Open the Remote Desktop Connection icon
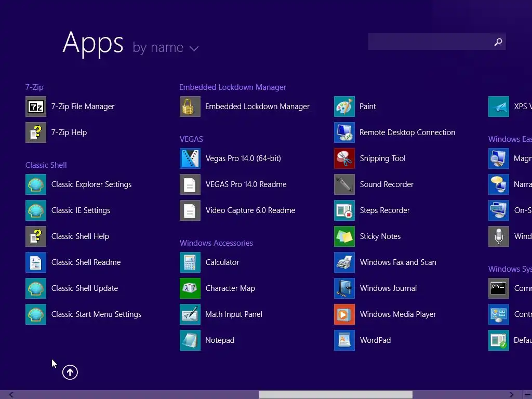Image resolution: width=532 pixels, height=399 pixels. pyautogui.click(x=344, y=132)
